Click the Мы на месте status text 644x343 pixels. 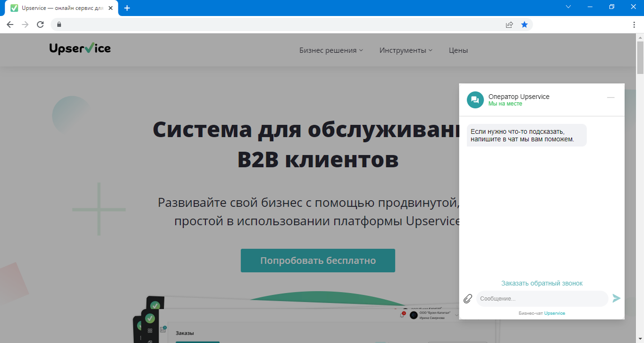pyautogui.click(x=505, y=104)
